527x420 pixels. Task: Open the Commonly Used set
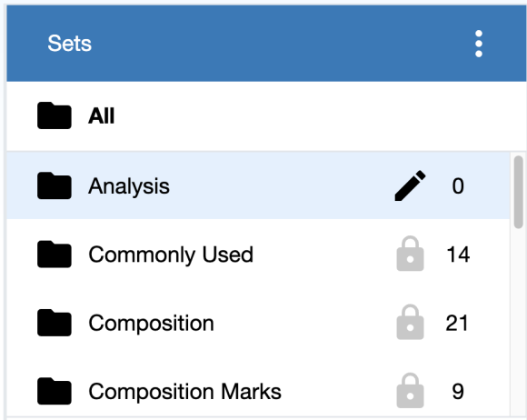tap(258, 254)
